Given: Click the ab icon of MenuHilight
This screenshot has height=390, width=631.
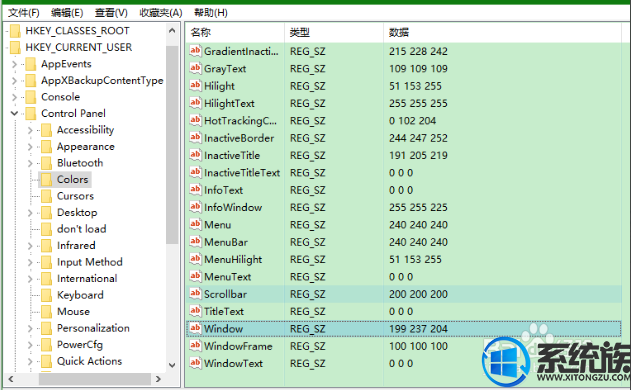Looking at the screenshot, I should pos(195,259).
